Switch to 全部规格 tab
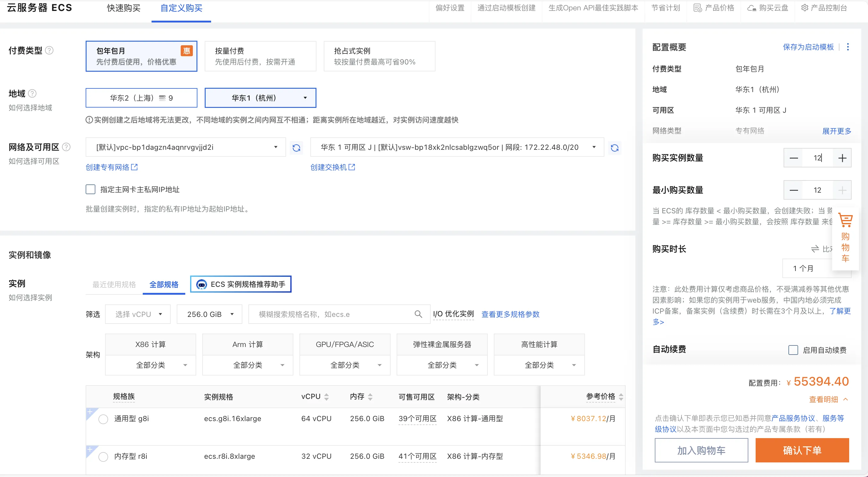Viewport: 868px width, 477px height. [x=164, y=284]
